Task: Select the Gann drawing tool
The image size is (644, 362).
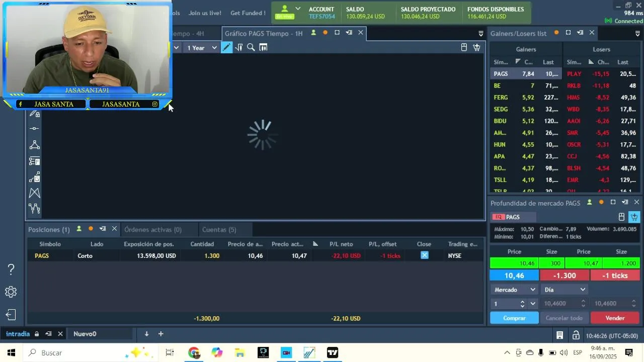Action: coord(34,177)
